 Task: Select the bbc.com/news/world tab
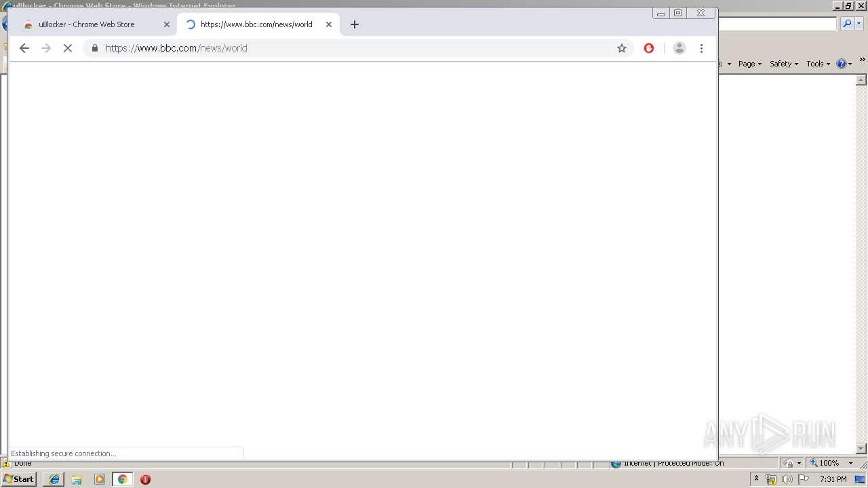point(258,24)
